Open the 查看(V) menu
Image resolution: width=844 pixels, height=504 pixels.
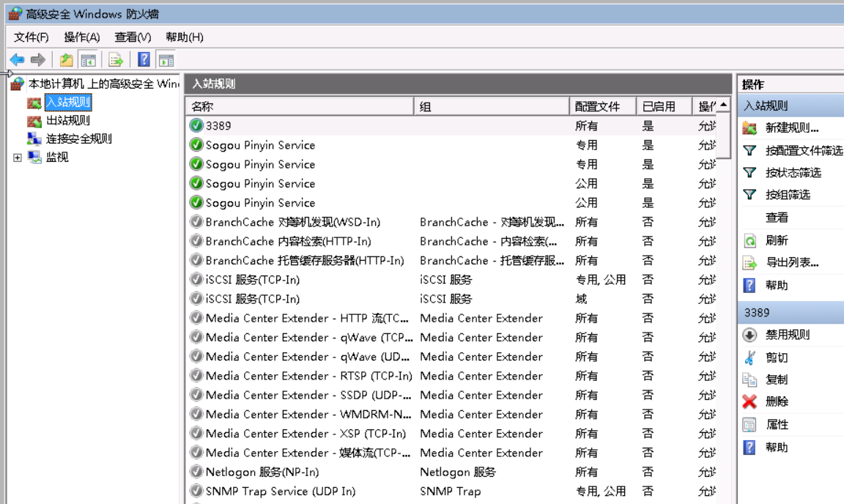(x=133, y=37)
